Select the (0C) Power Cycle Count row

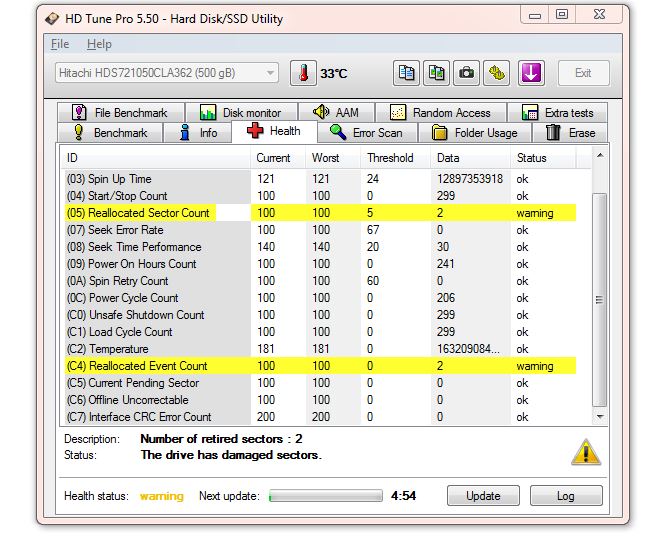pos(321,298)
